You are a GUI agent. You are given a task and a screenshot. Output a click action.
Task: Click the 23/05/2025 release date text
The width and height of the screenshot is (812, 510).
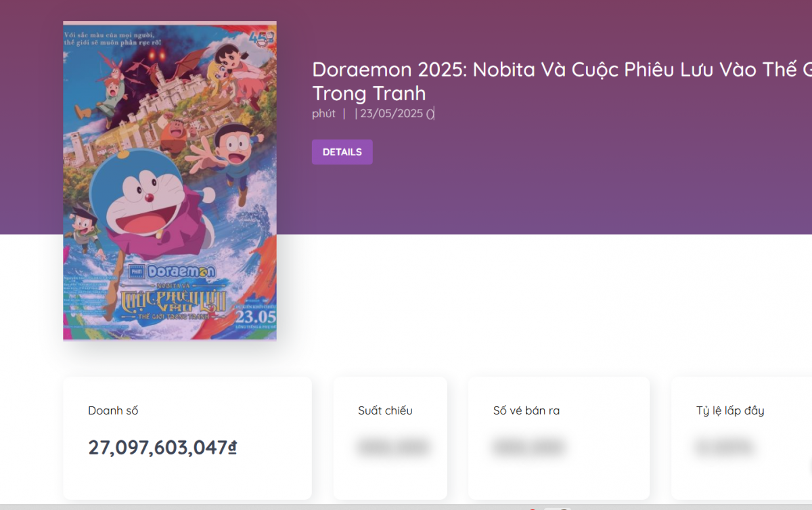click(391, 113)
